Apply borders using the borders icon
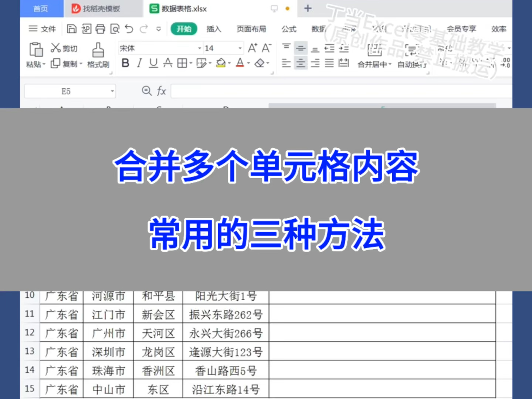The image size is (532, 399). [x=182, y=63]
